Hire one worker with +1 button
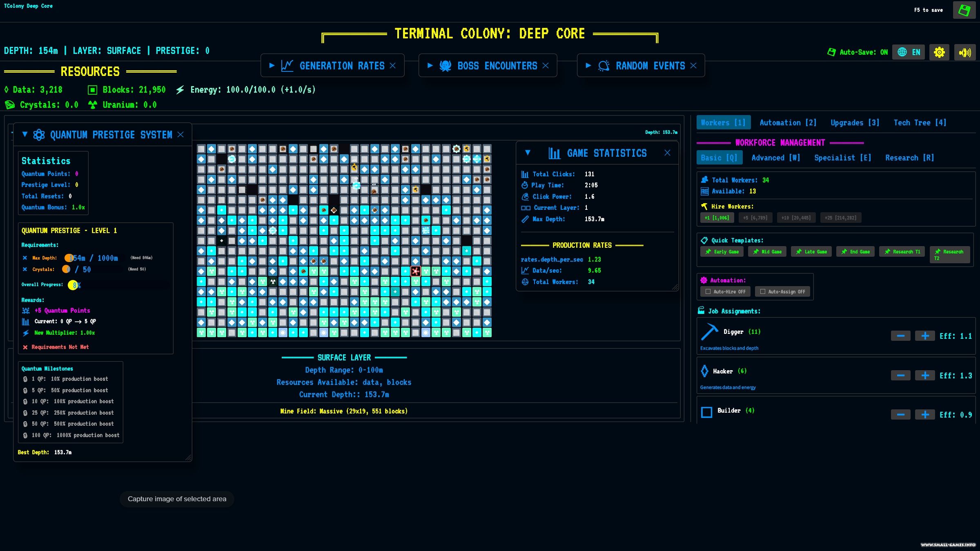The width and height of the screenshot is (980, 551). pyautogui.click(x=717, y=218)
